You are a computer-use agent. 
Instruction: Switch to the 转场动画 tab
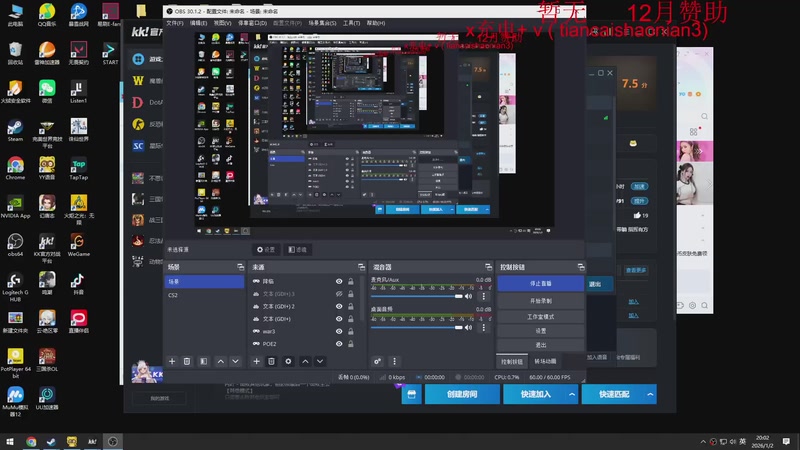(x=545, y=361)
